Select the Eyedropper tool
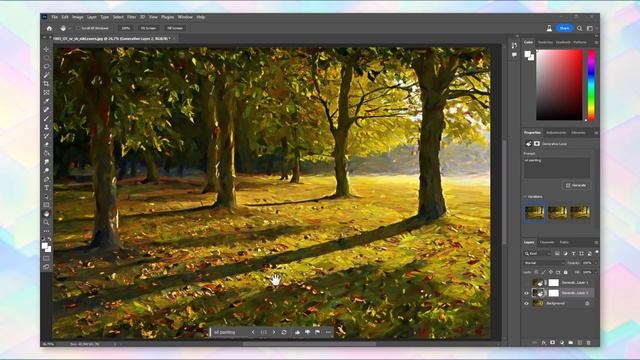Screen dimensions: 640x360 point(46,101)
